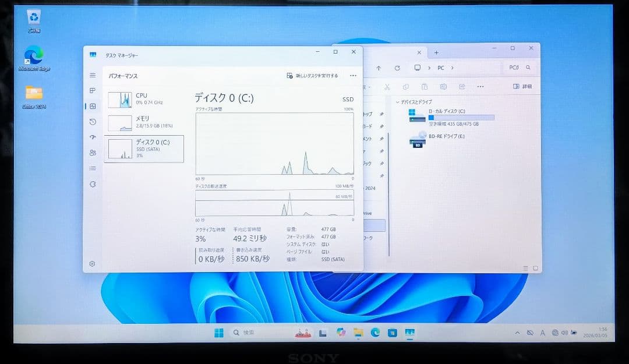Open the Services page in Task Manager
The height and width of the screenshot is (364, 629).
(x=92, y=184)
